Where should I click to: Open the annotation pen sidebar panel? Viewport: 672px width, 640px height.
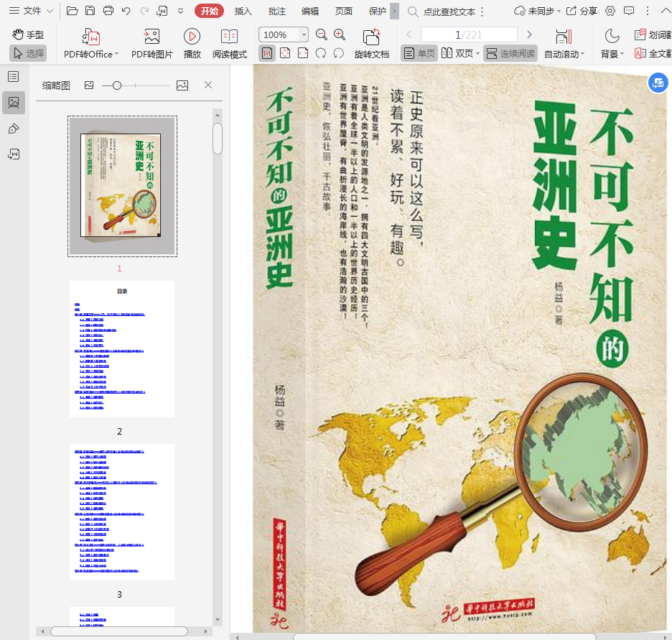point(14,129)
